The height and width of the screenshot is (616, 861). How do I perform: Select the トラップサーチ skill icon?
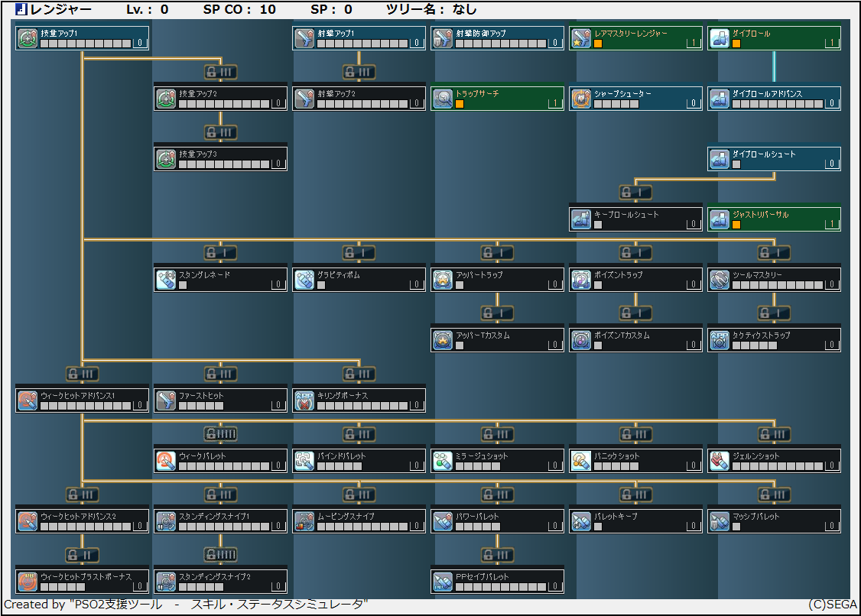point(443,99)
